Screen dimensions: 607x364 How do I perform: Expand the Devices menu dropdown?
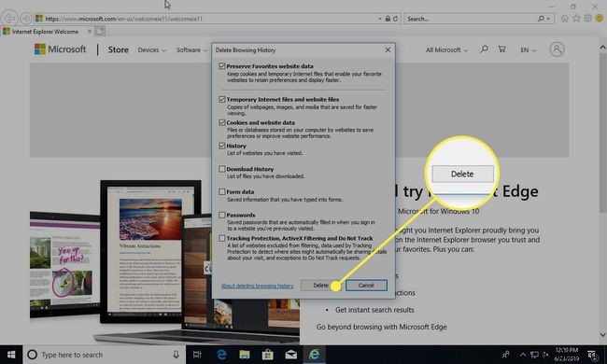151,49
